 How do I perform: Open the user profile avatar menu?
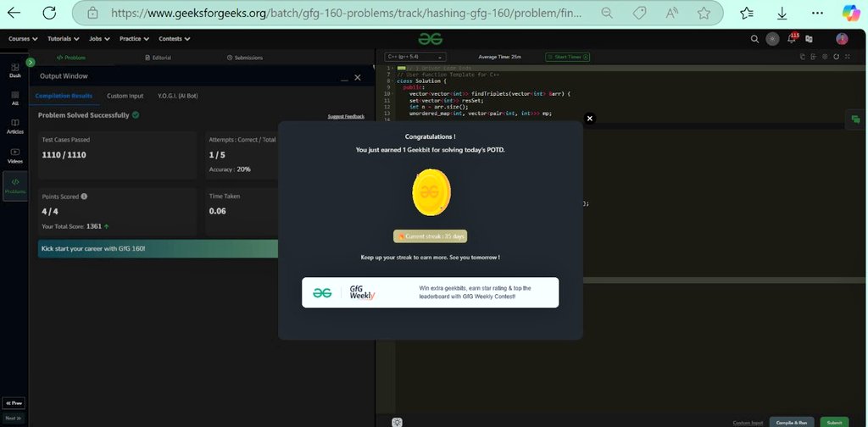(842, 38)
